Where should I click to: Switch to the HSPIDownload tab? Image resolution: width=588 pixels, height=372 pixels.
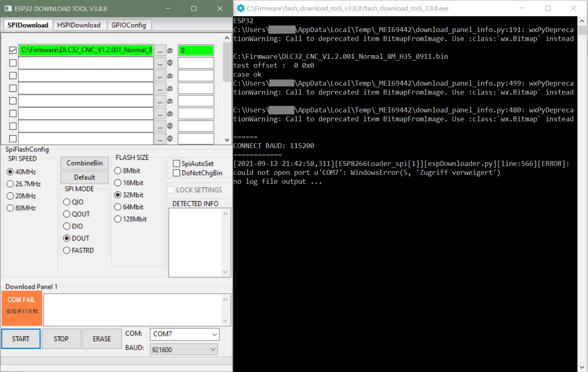click(79, 25)
